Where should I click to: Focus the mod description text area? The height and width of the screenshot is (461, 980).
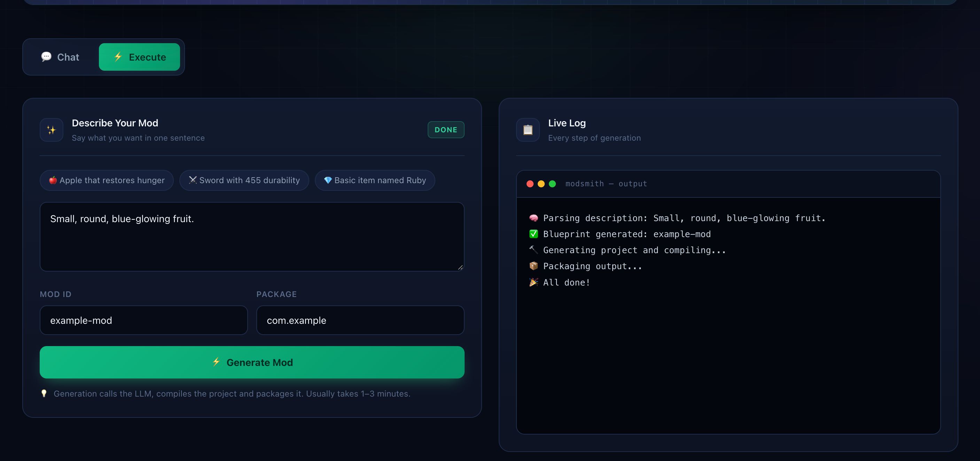point(252,236)
